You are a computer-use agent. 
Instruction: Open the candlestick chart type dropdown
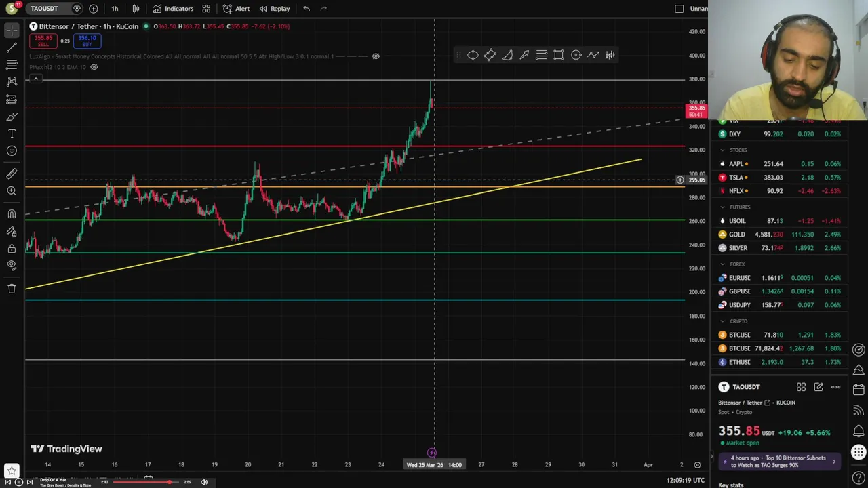click(x=136, y=9)
